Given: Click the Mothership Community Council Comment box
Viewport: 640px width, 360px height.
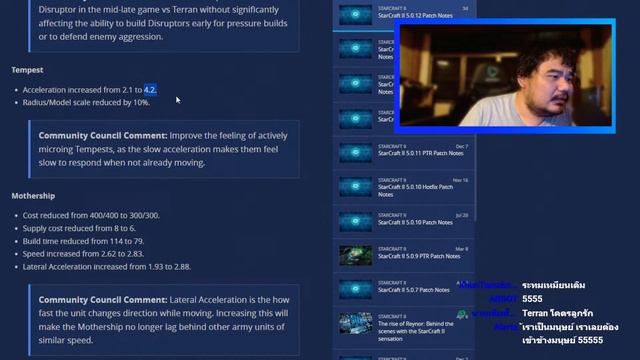Looking at the screenshot, I should point(164,320).
